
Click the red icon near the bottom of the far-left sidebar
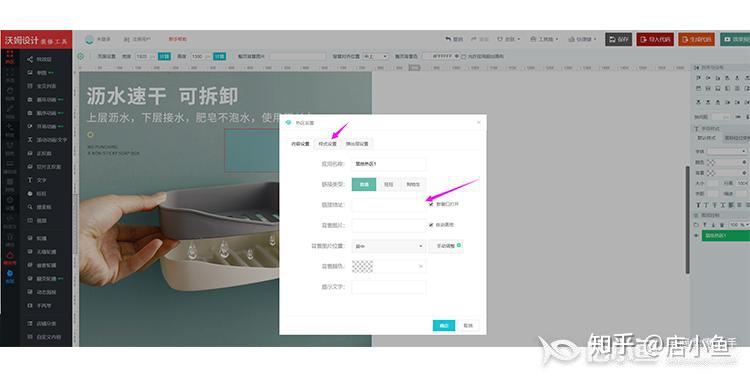(10, 257)
